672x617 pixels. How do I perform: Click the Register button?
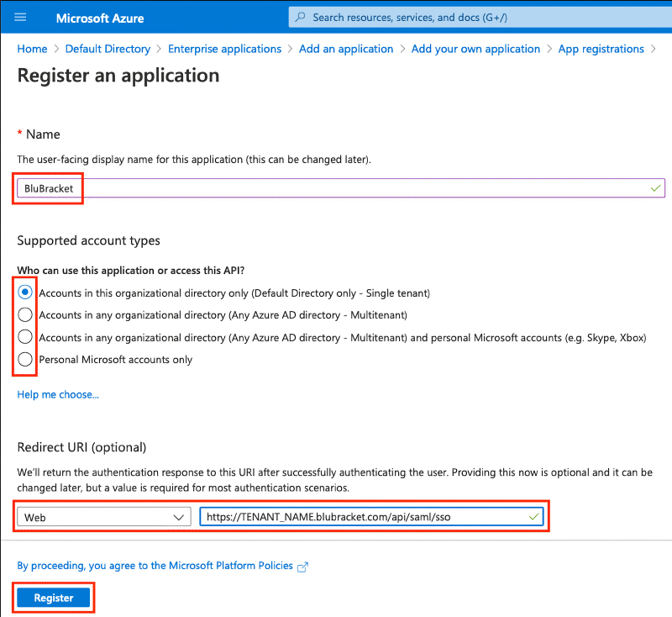point(54,598)
